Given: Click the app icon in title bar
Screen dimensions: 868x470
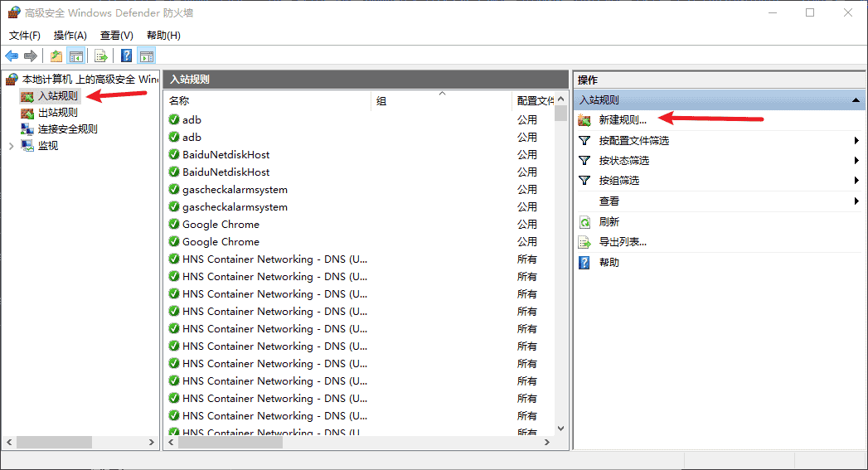Looking at the screenshot, I should [14, 12].
